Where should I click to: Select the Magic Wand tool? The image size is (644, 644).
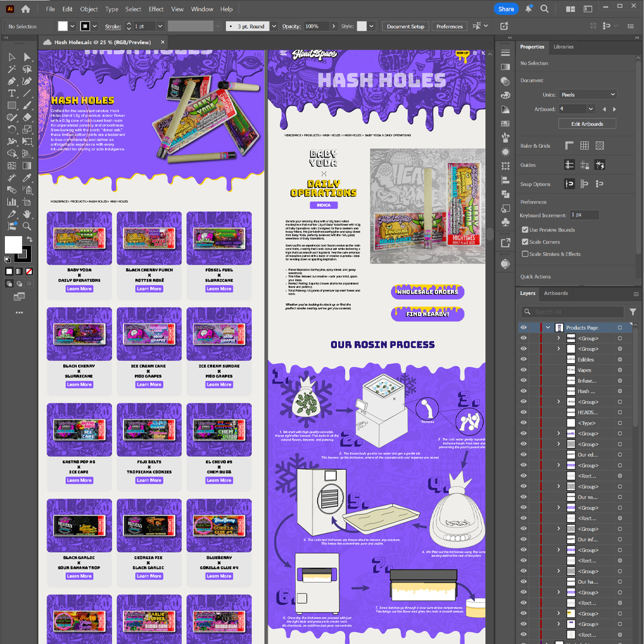(12, 69)
